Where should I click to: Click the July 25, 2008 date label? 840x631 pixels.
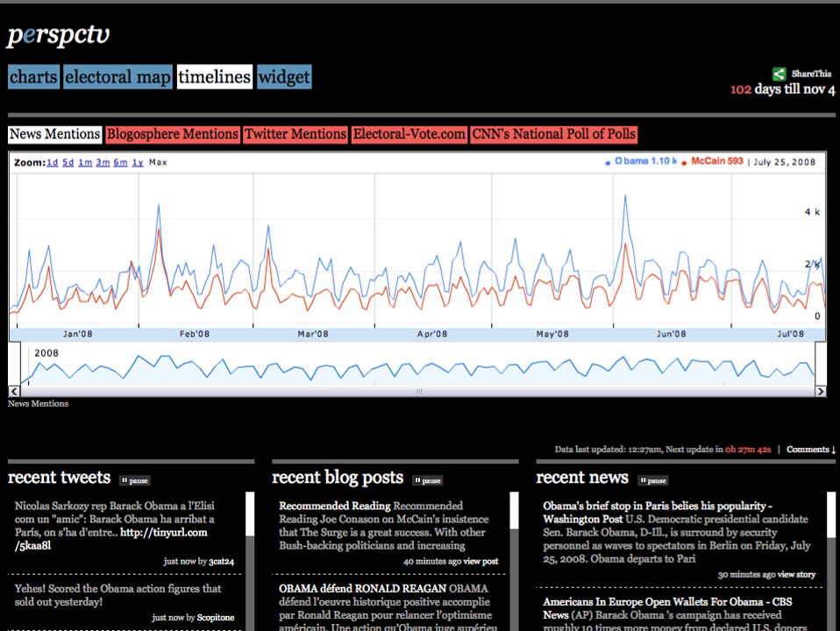784,162
